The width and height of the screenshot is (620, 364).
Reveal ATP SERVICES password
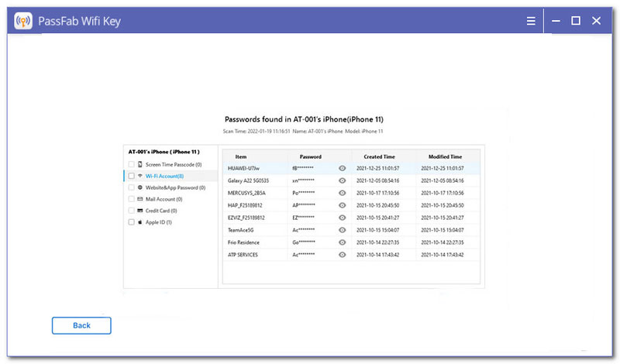(343, 255)
